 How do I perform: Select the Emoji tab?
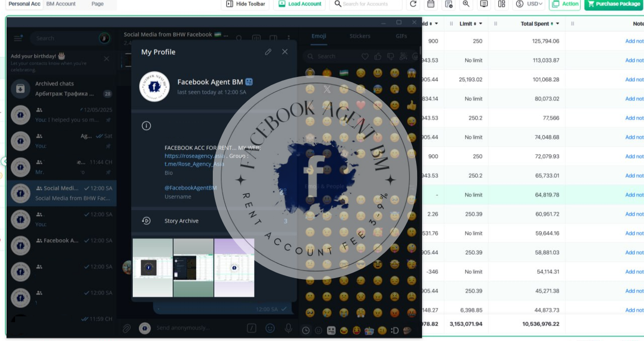(x=319, y=36)
